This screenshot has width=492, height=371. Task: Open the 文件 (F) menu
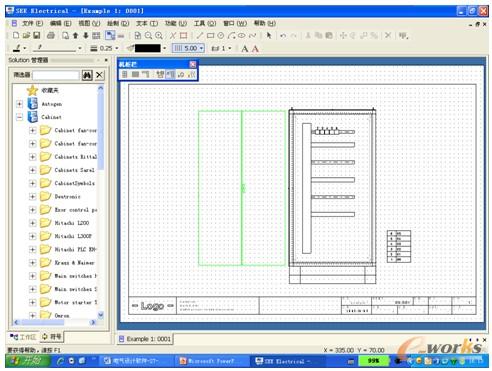point(32,23)
